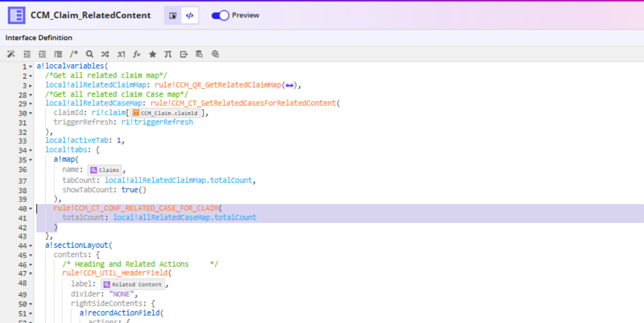
Task: Click rule!CCM_CT_CONF_RELATED_CASE_FOR_CLAIM reference
Action: tap(135, 208)
